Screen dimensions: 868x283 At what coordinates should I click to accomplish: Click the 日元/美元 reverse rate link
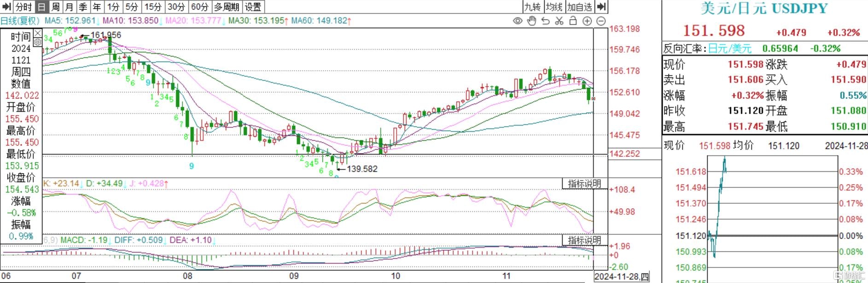[x=729, y=48]
